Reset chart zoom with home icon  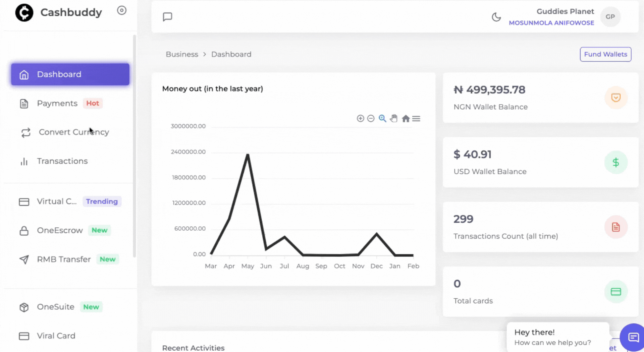pos(406,118)
